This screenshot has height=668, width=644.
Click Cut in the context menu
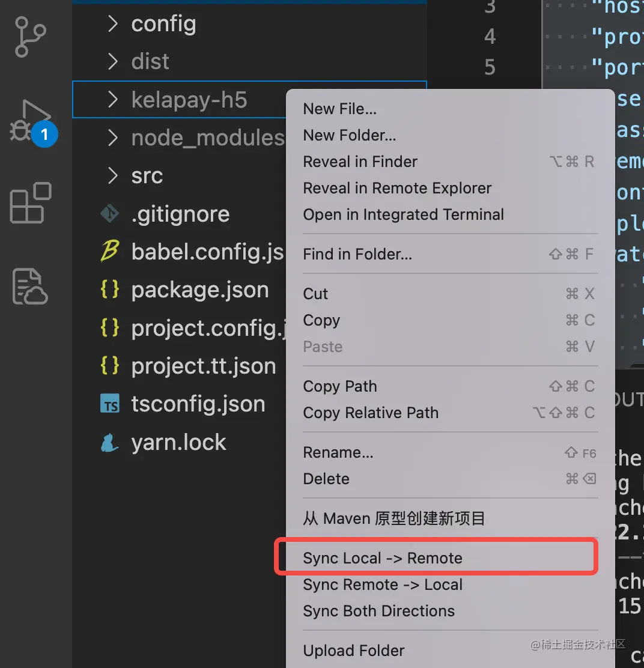[450, 294]
